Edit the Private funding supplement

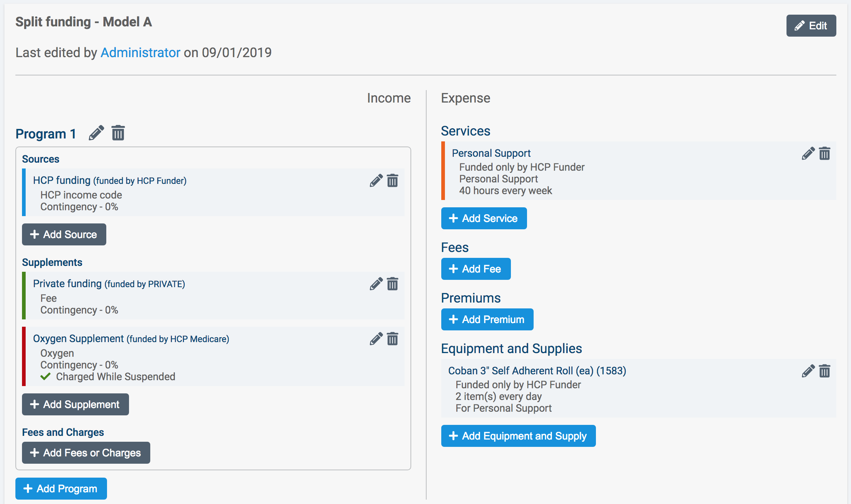(x=376, y=284)
